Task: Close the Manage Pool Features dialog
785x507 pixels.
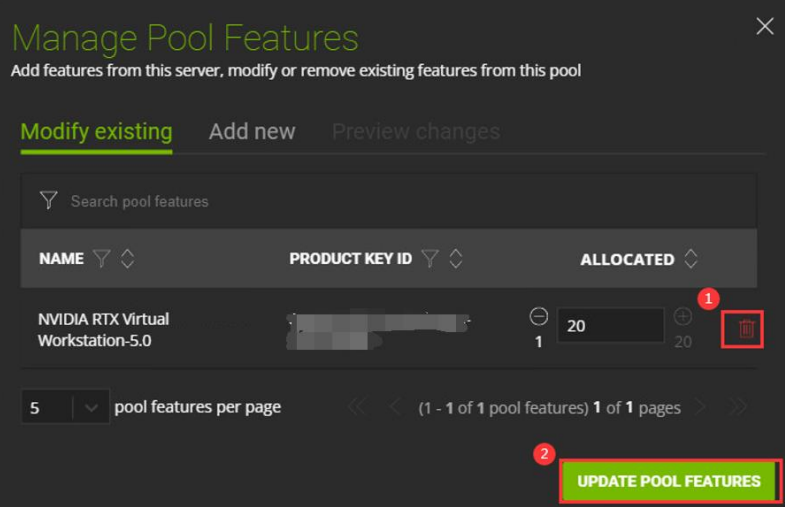Action: click(x=765, y=26)
